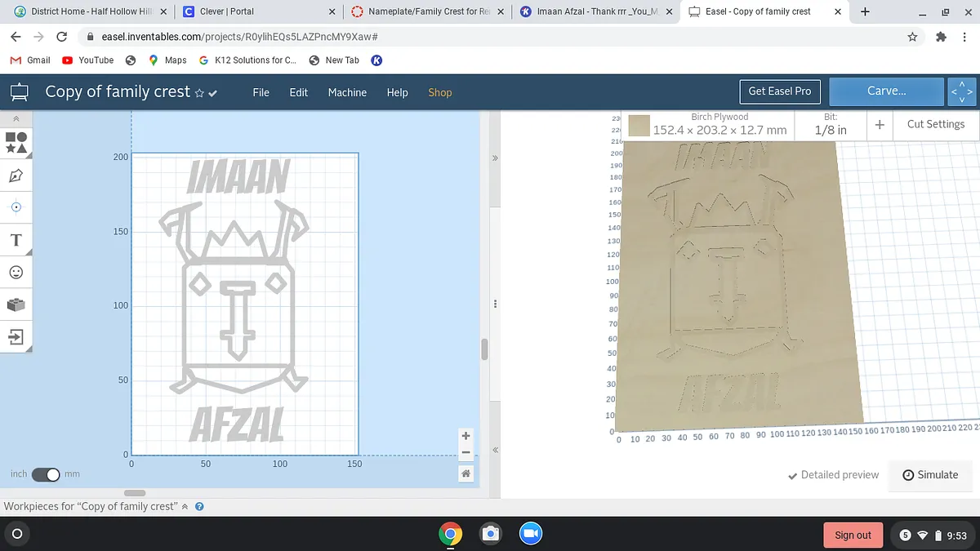The width and height of the screenshot is (980, 551).
Task: Open the File menu
Action: (x=261, y=92)
